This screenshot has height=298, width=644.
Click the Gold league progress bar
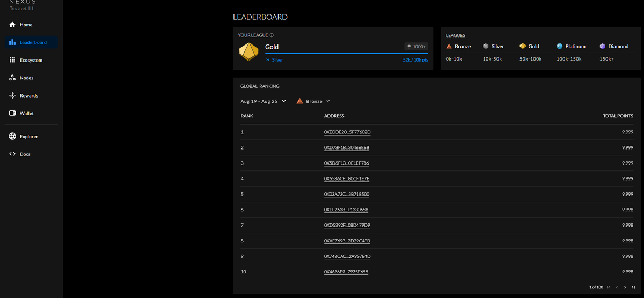pyautogui.click(x=347, y=53)
